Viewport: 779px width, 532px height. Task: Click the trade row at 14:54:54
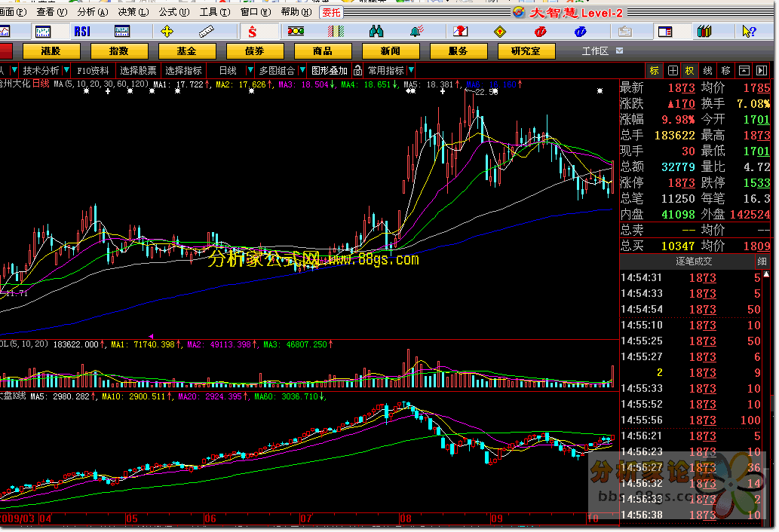point(691,309)
